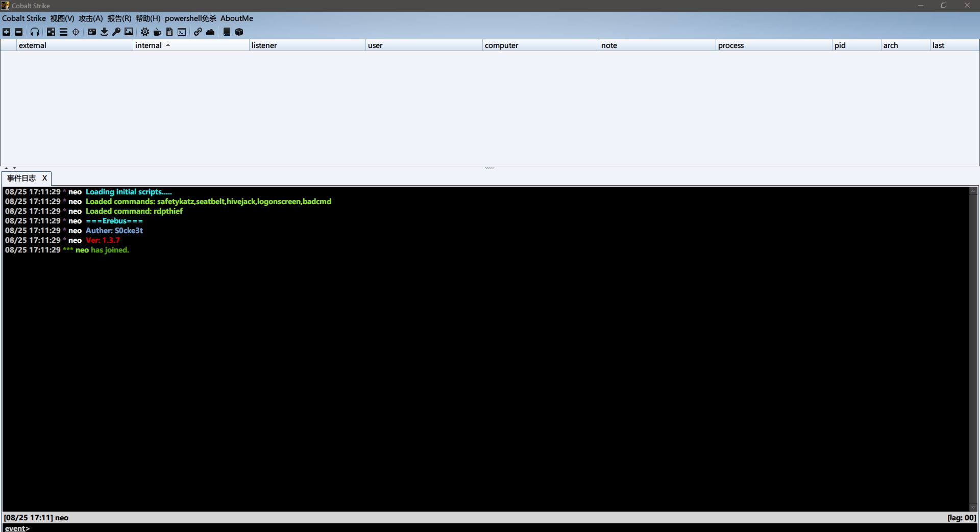
Task: Restore down the Cobalt Strike window
Action: pyautogui.click(x=944, y=6)
